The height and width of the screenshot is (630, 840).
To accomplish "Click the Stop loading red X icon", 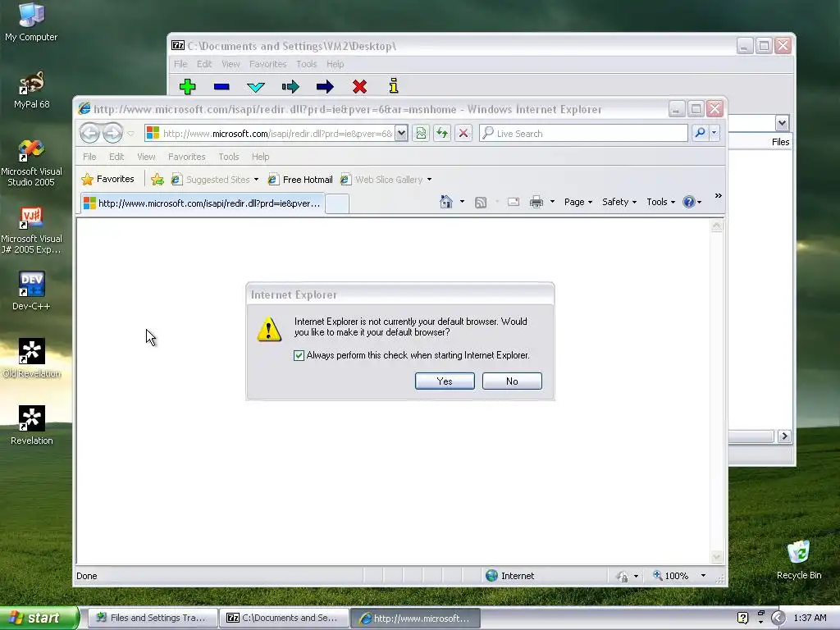I will (x=463, y=133).
